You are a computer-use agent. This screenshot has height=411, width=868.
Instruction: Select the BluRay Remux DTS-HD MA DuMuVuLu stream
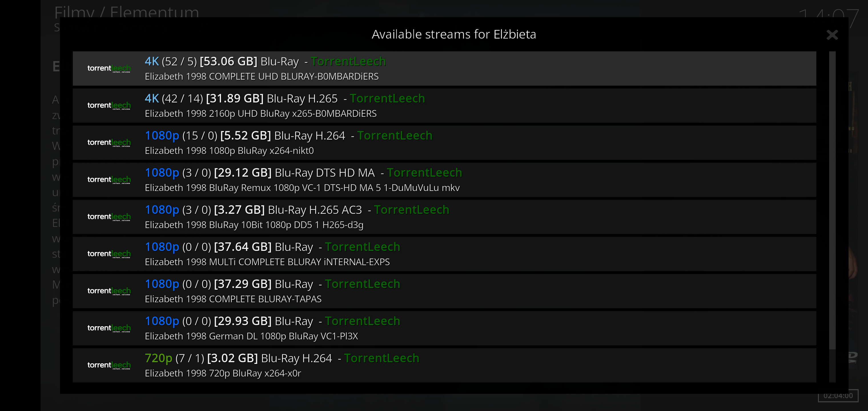click(444, 180)
